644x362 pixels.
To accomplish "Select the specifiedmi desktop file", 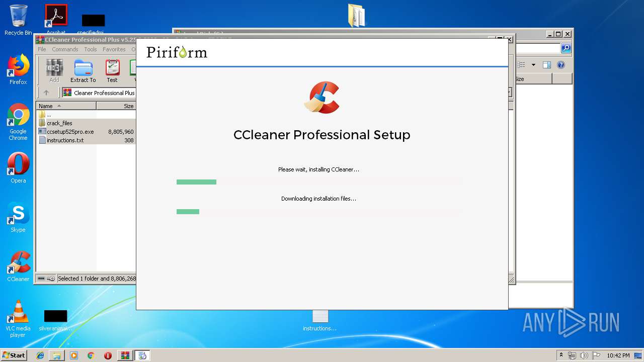I will click(x=94, y=24).
